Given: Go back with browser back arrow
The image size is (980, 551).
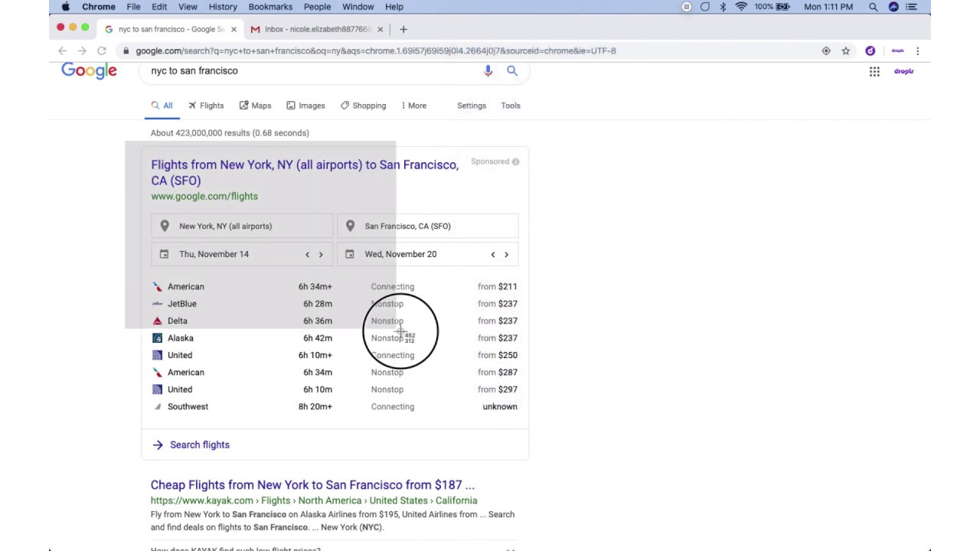Looking at the screenshot, I should (x=62, y=51).
